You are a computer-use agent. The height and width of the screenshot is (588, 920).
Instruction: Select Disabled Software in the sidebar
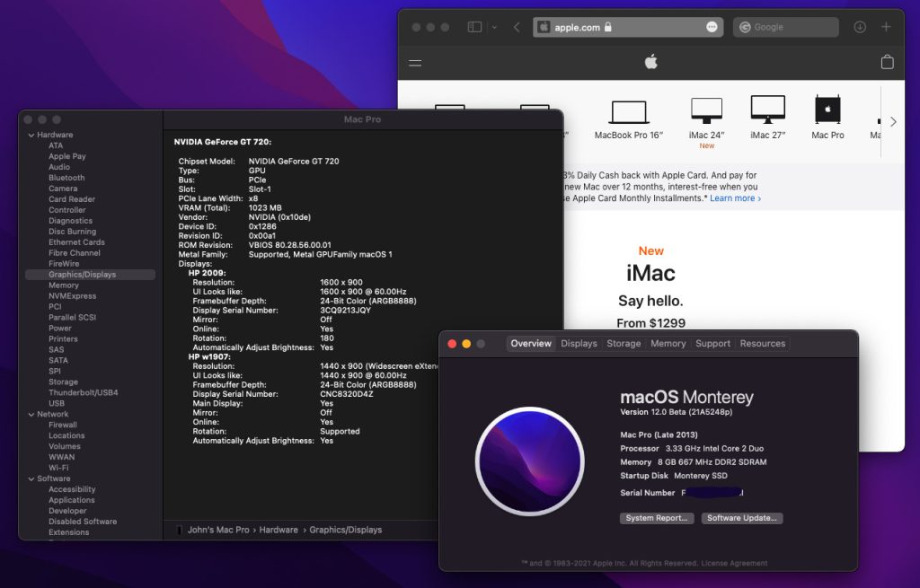(x=83, y=522)
